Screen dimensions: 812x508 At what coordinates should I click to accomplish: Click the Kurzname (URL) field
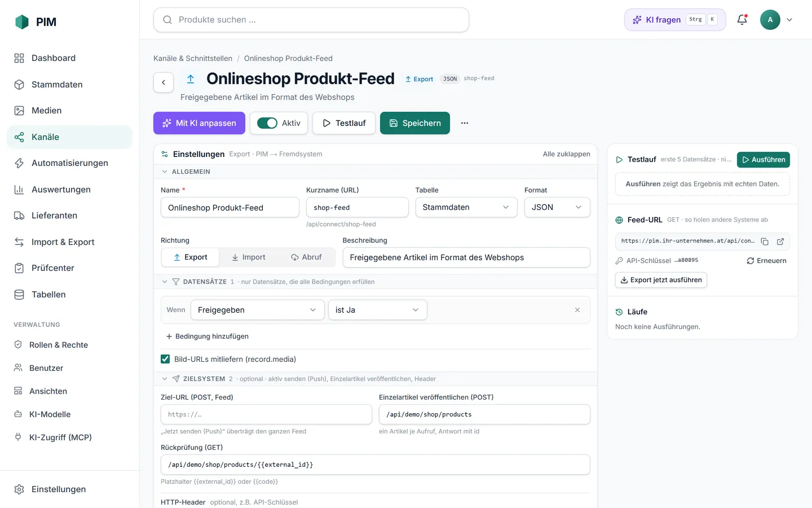358,207
